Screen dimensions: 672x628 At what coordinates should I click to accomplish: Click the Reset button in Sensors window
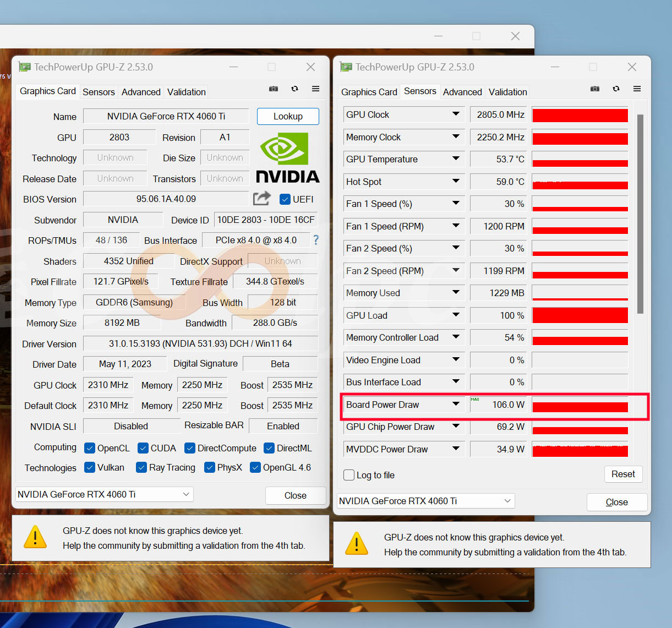tap(623, 474)
